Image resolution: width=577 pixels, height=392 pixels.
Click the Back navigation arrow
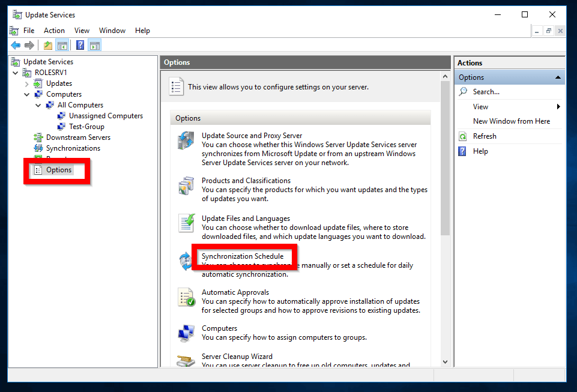point(15,44)
